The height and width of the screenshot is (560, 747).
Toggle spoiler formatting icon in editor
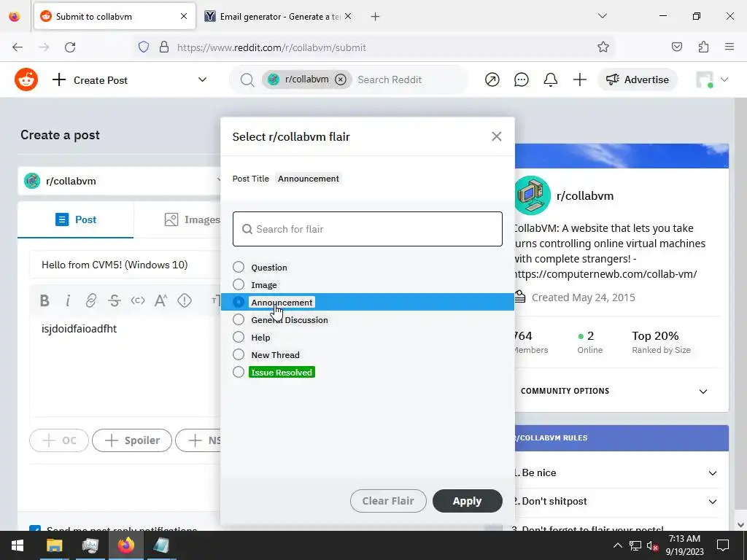pyautogui.click(x=185, y=300)
